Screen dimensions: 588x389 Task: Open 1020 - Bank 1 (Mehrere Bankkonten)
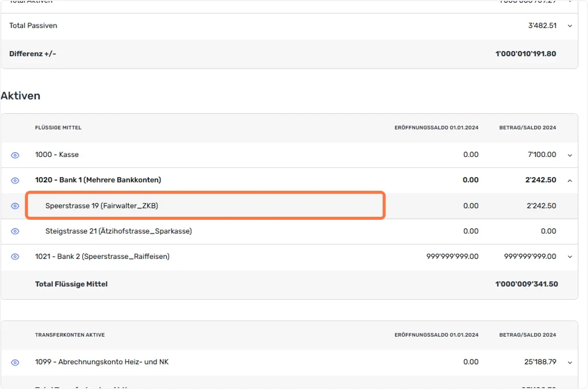point(98,180)
